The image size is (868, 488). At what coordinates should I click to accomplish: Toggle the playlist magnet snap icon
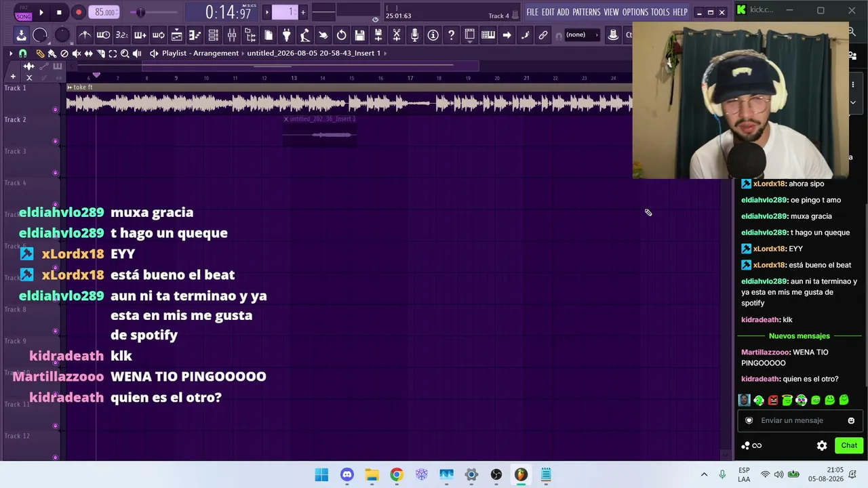[22, 54]
